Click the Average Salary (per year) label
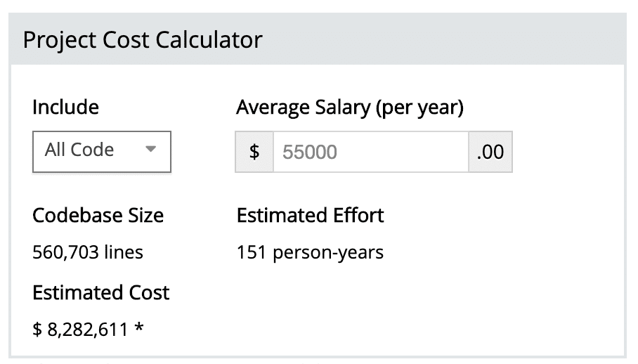Screen dimensions: 638x364 350,108
